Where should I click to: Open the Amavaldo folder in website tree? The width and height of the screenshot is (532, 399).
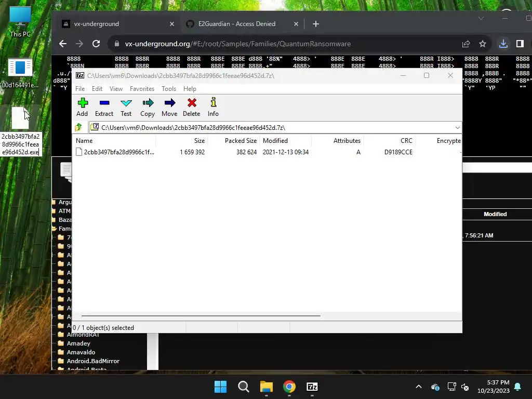[x=81, y=352]
